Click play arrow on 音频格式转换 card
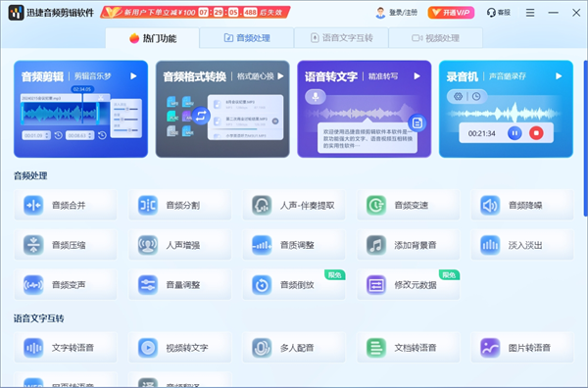588x388 pixels. [280, 76]
